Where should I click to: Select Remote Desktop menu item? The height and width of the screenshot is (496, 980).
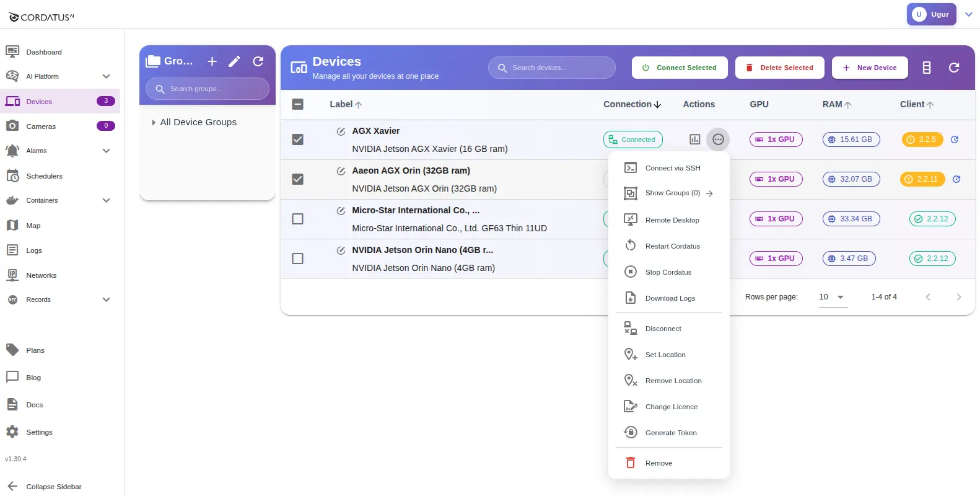click(669, 220)
